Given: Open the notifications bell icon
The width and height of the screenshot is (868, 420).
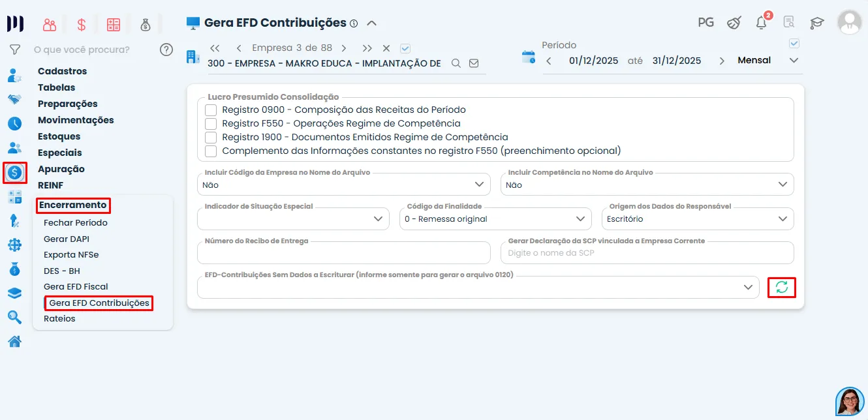Looking at the screenshot, I should [761, 23].
